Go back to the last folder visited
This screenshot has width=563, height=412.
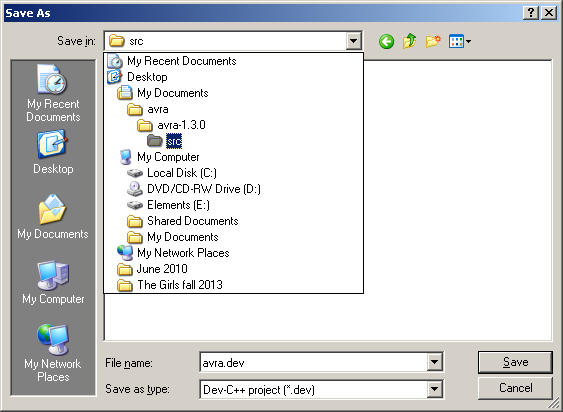click(x=386, y=42)
